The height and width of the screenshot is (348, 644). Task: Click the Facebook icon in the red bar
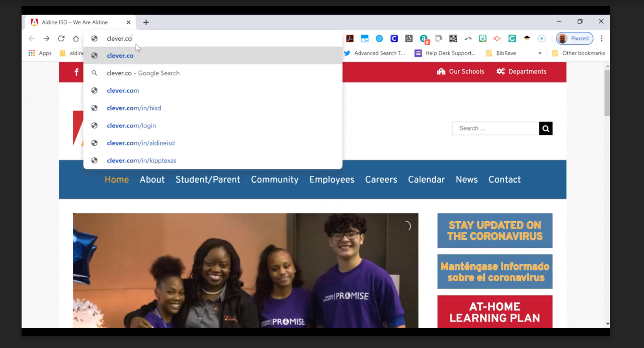point(76,72)
